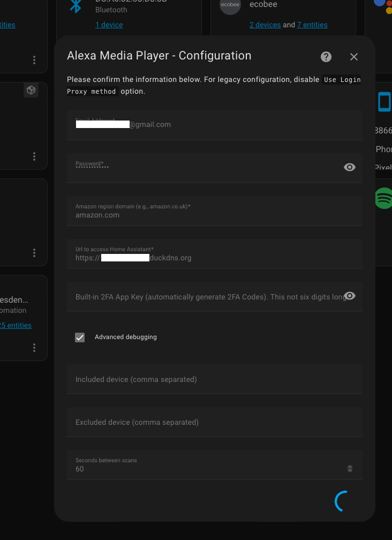Close the Alexa Media Player configuration dialog

(353, 56)
